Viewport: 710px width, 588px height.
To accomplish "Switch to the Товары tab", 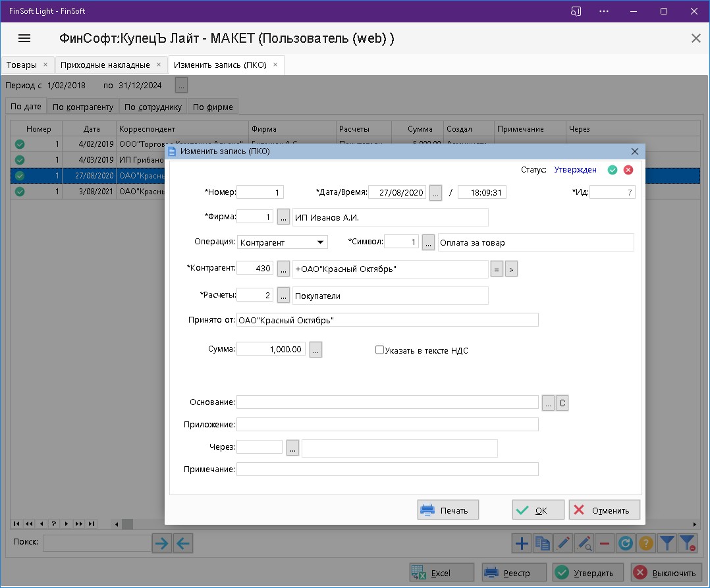I will pyautogui.click(x=22, y=65).
